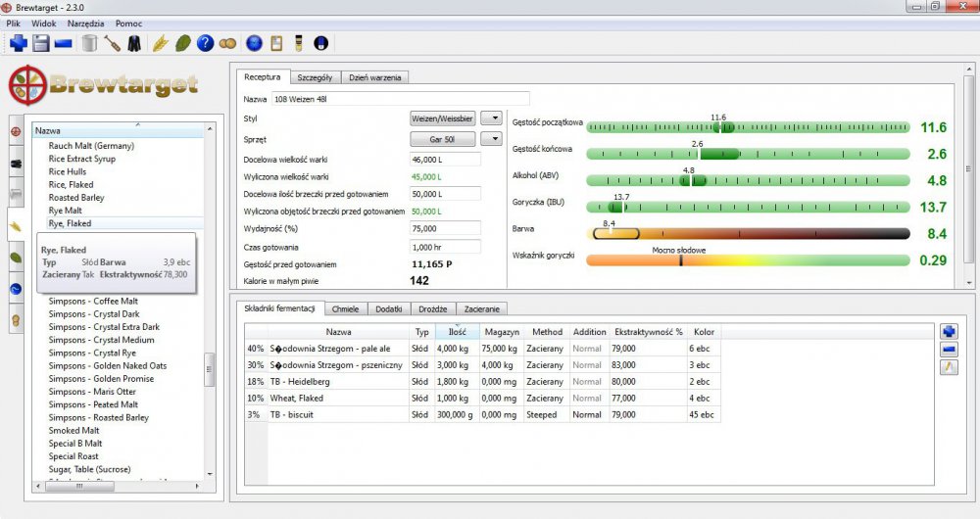Open hops via the green hop leaf icon
Screen dimensions: 980x519
(182, 43)
